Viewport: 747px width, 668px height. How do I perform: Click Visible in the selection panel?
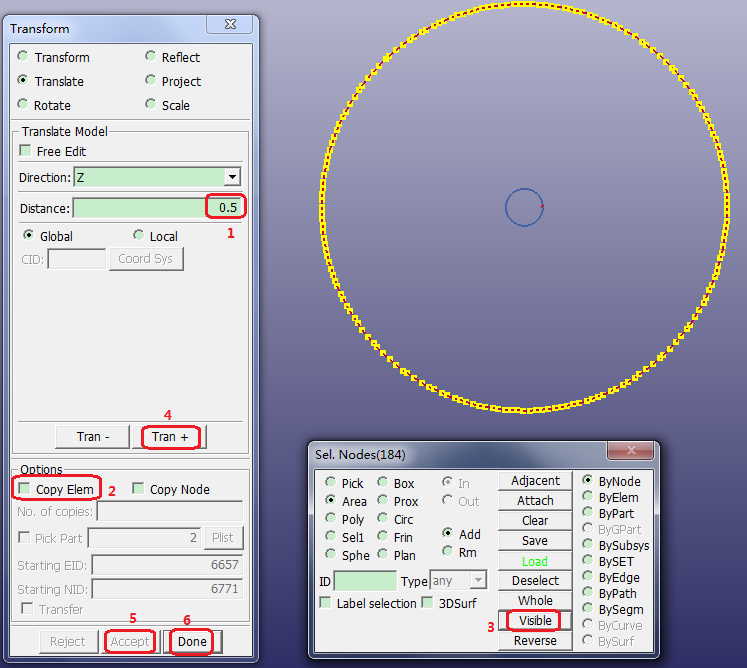pos(535,620)
